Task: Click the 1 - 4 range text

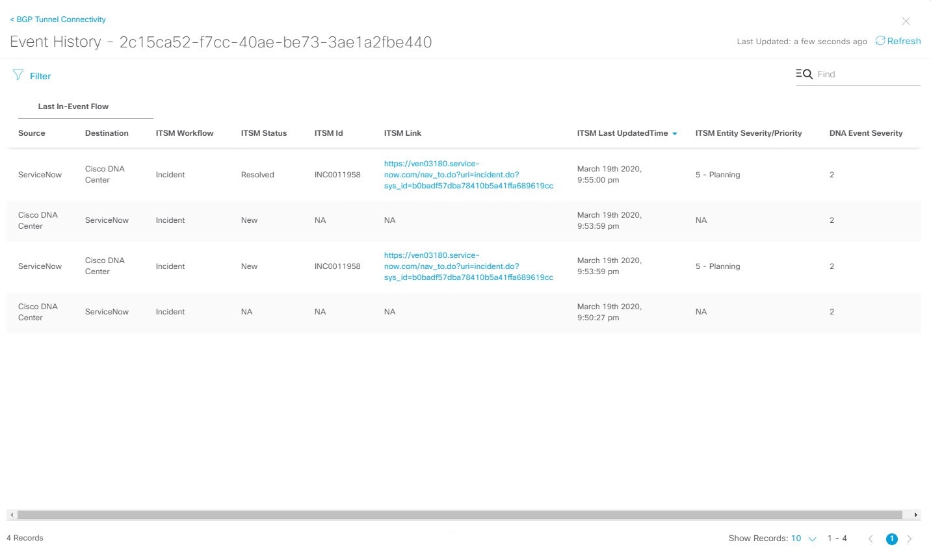Action: pyautogui.click(x=837, y=539)
